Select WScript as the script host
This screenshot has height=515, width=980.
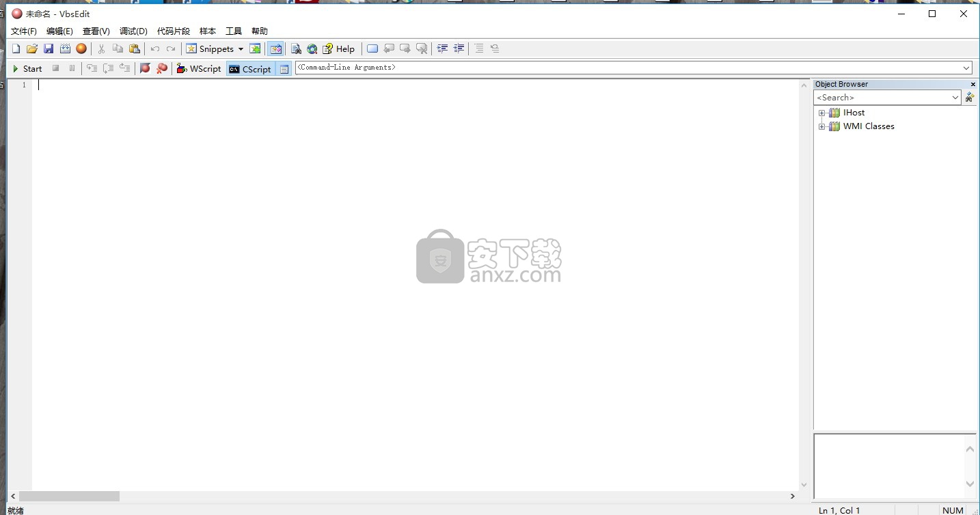(x=199, y=68)
